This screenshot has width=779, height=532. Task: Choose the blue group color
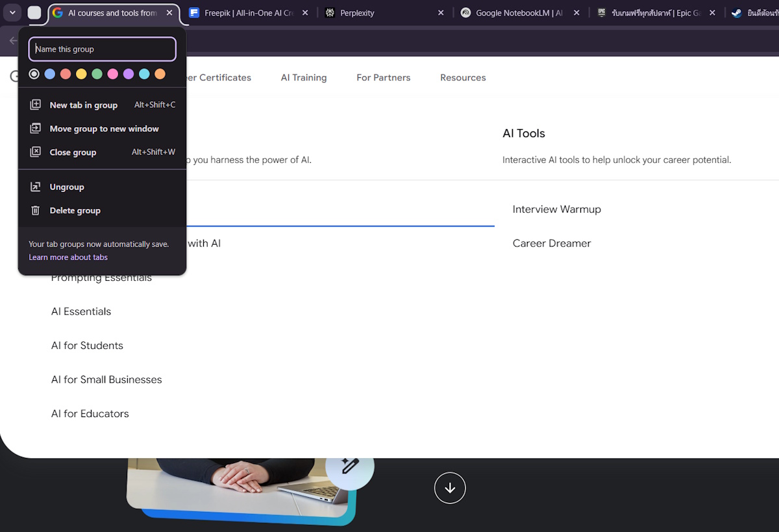pyautogui.click(x=50, y=74)
